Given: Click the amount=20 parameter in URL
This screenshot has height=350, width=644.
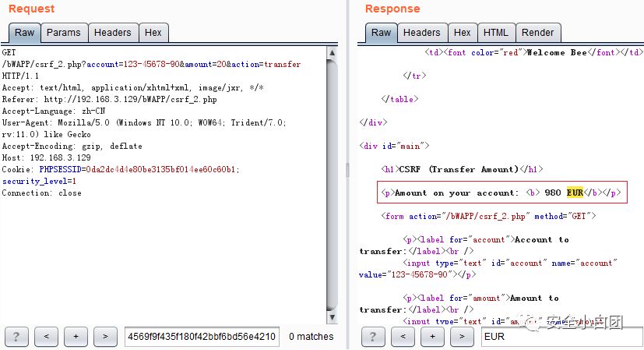Looking at the screenshot, I should [206, 64].
